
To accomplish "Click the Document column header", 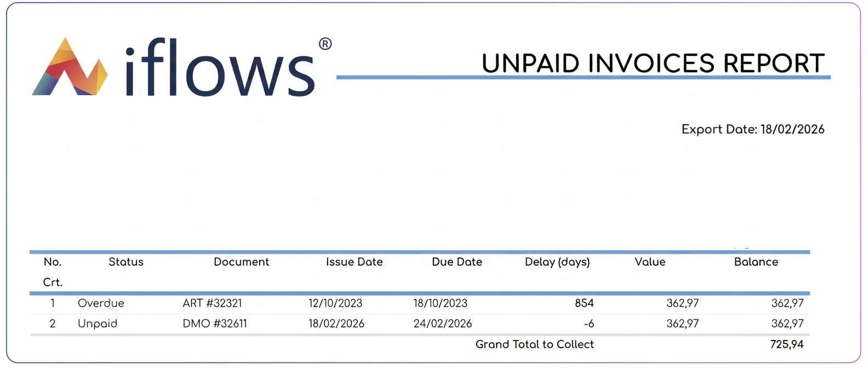I will [x=241, y=262].
